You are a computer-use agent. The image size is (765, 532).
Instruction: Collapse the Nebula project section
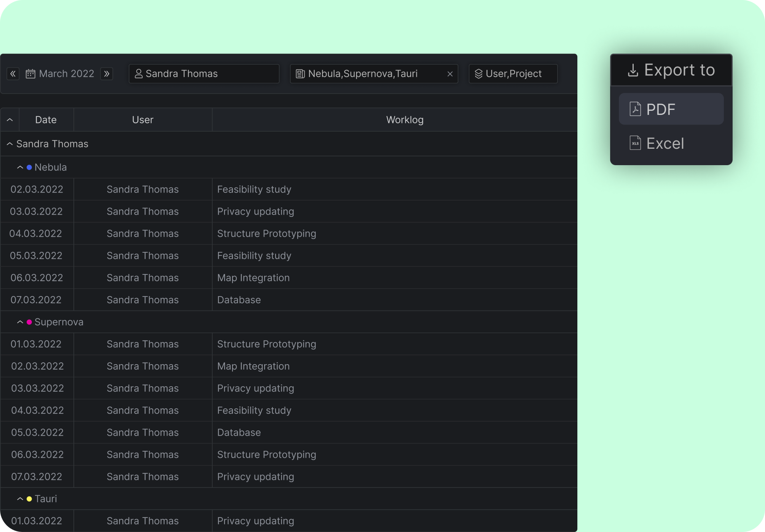[x=20, y=167]
